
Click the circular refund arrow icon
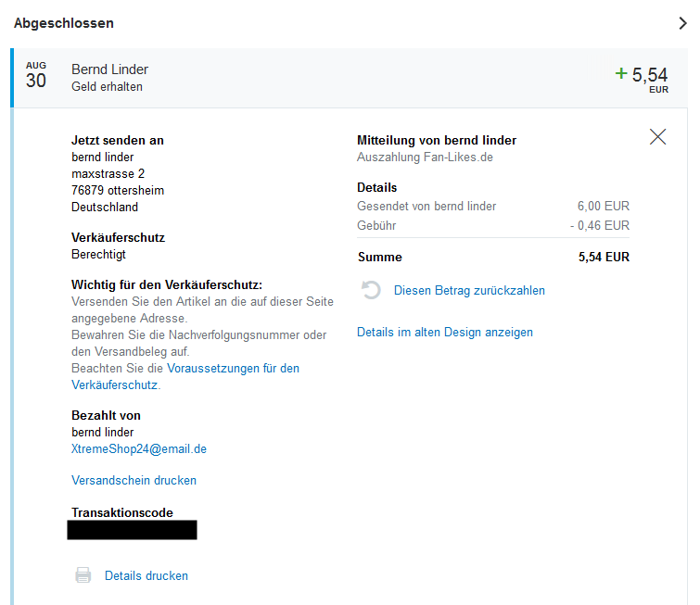(x=371, y=290)
